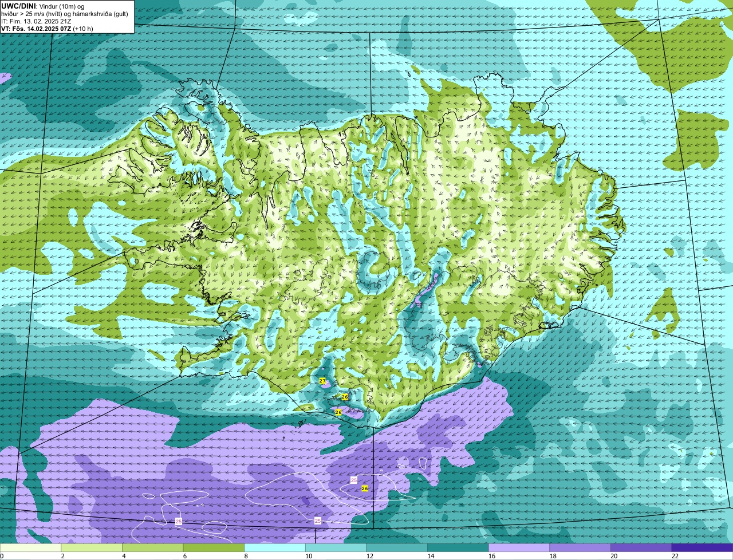This screenshot has width=733, height=560.
Task: Click the 6–8 m/s olive green legend swatch
Action: click(x=214, y=548)
